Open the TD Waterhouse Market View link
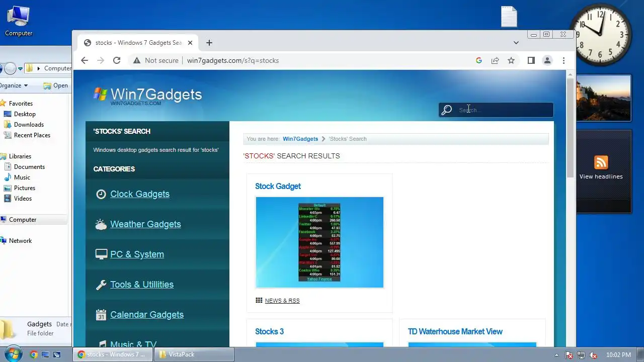This screenshot has height=362, width=644. pos(455,331)
